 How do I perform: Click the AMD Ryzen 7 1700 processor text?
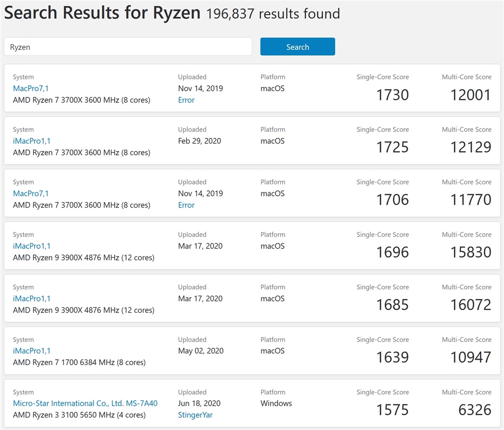[x=79, y=363]
